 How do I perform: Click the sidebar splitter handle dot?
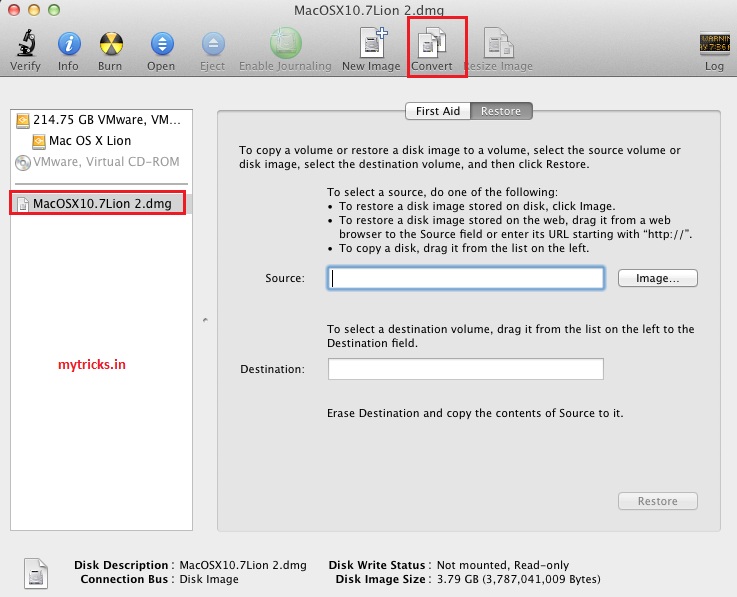pyautogui.click(x=205, y=320)
